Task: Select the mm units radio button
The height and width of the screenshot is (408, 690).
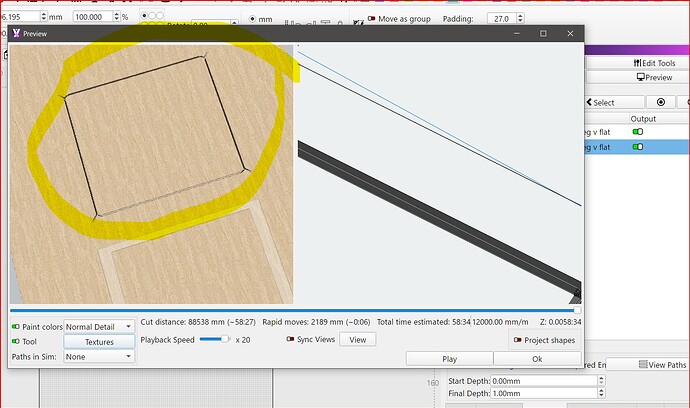Action: pos(252,19)
